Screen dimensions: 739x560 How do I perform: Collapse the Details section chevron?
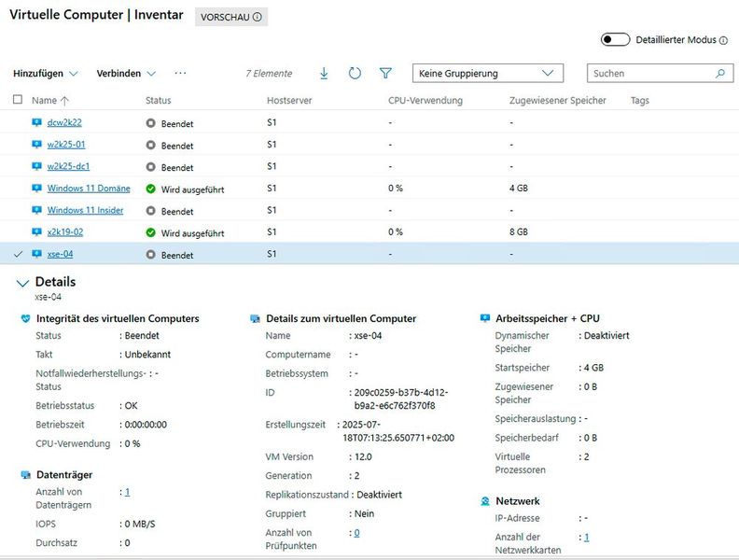(x=22, y=283)
